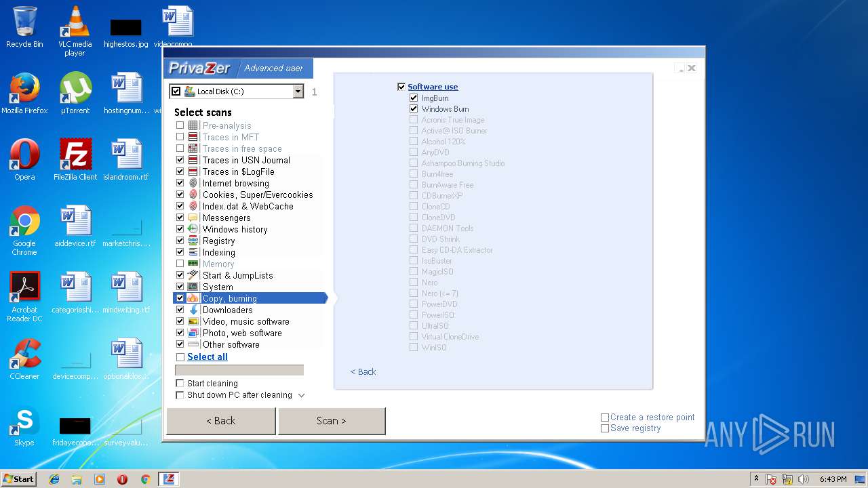868x488 pixels.
Task: Click the Photo, web software icon
Action: 193,333
